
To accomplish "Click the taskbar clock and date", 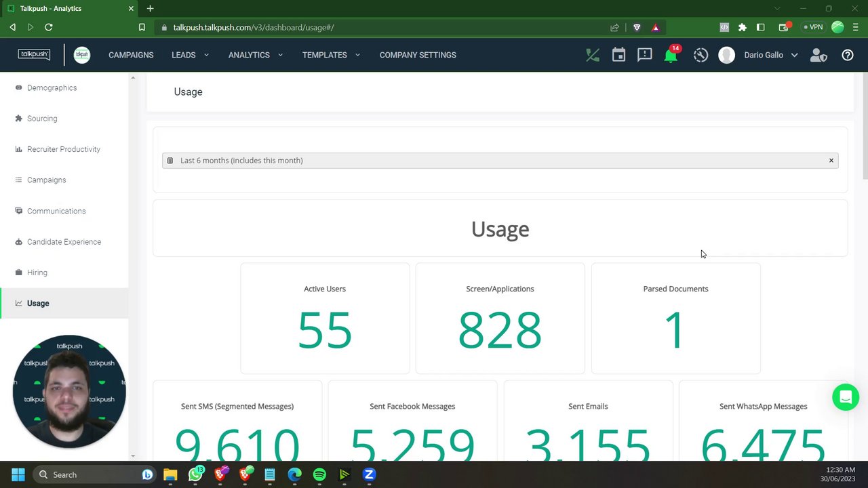I will coord(839,474).
